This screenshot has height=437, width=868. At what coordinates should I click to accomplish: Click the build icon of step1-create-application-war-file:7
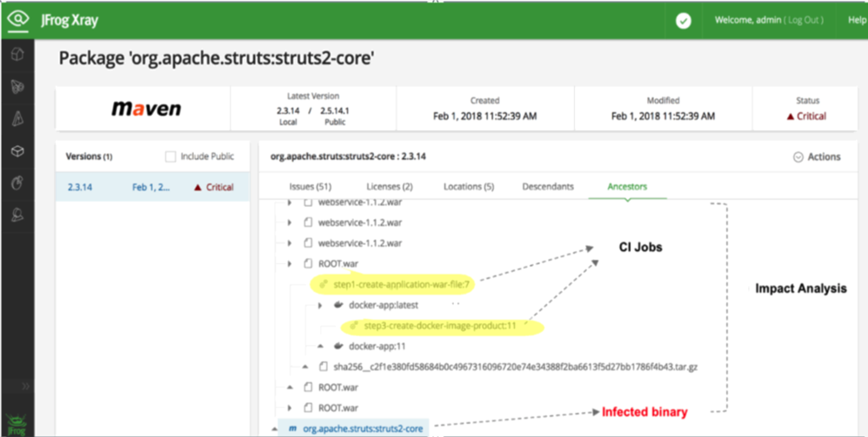(324, 284)
